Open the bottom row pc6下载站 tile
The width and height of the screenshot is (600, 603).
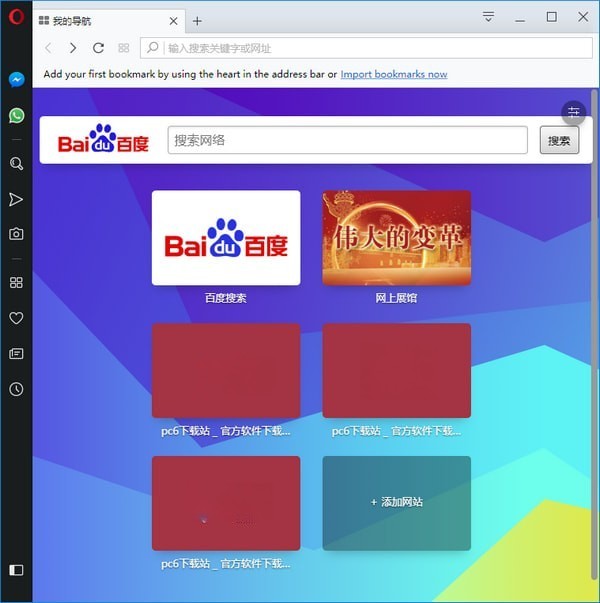[226, 503]
